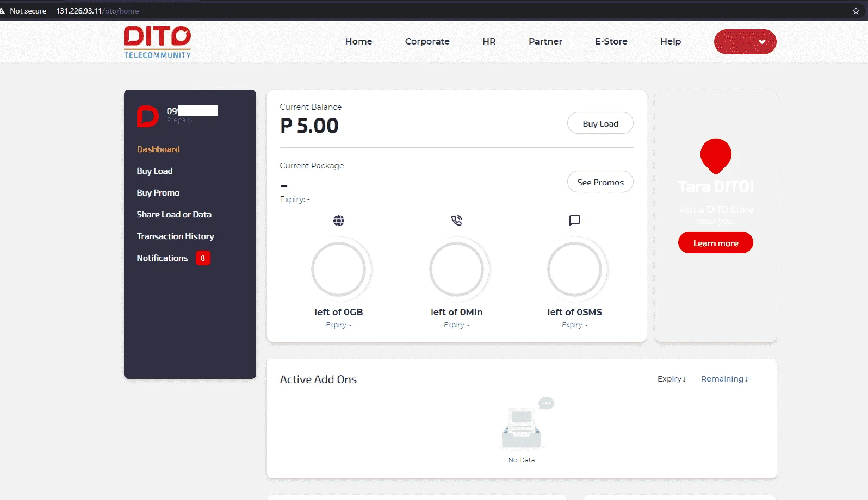
Task: Click the Active Add Ons heading
Action: coord(318,379)
